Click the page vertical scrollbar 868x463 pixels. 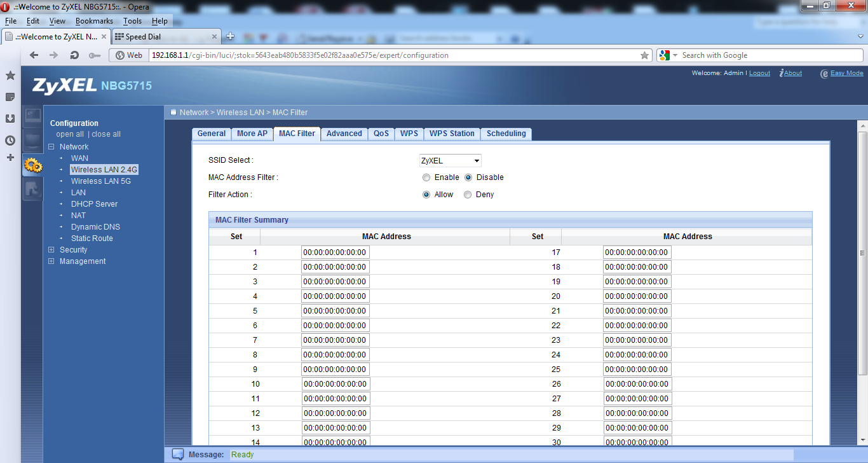862,254
